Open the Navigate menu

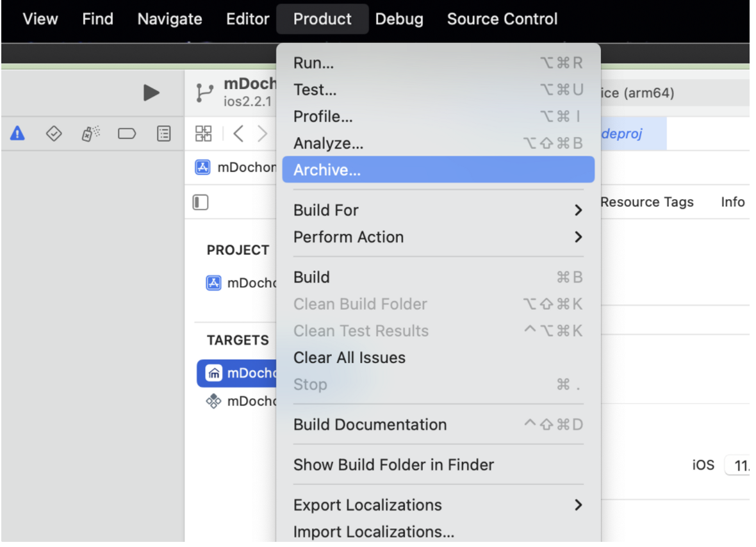pyautogui.click(x=170, y=19)
